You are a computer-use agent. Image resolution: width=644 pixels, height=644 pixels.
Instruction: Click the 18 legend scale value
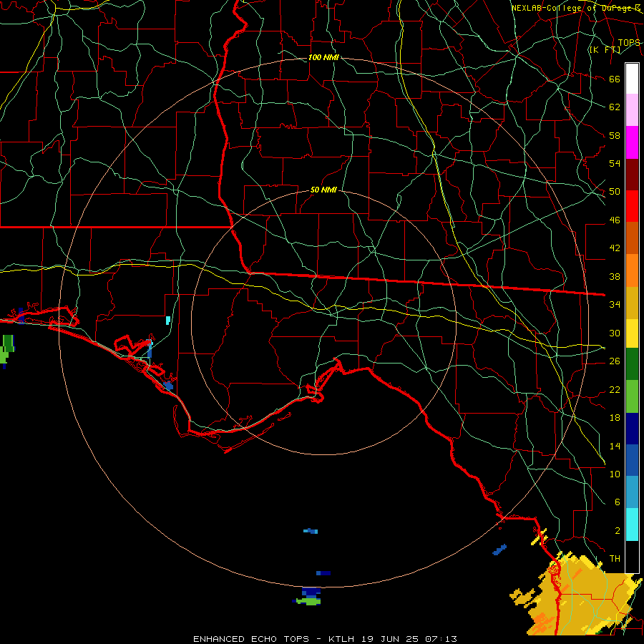point(615,418)
